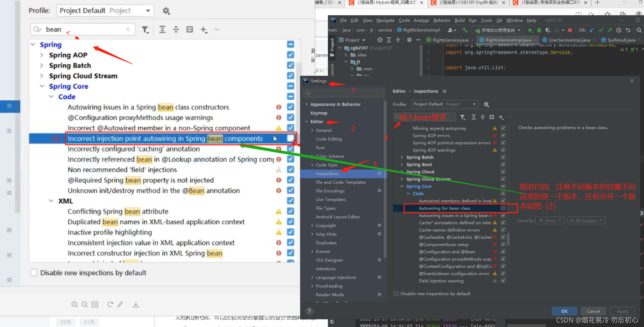Stop the running process with red square icon
Image resolution: width=644 pixels, height=327 pixels.
[570, 30]
